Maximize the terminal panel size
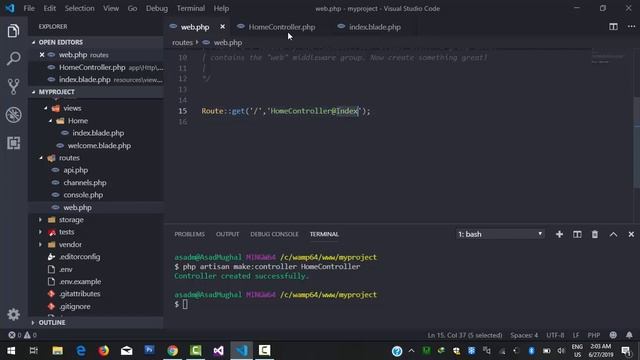 point(613,234)
